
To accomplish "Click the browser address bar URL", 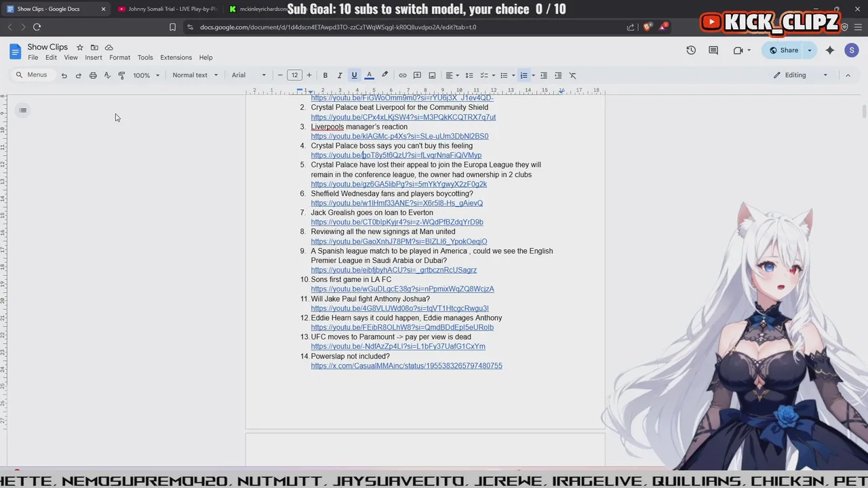I will tap(338, 27).
